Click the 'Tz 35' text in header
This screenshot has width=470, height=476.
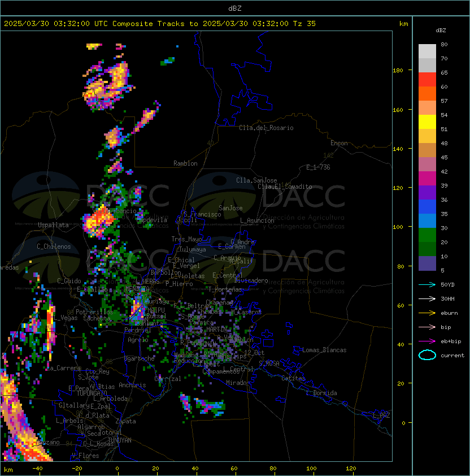coord(304,24)
